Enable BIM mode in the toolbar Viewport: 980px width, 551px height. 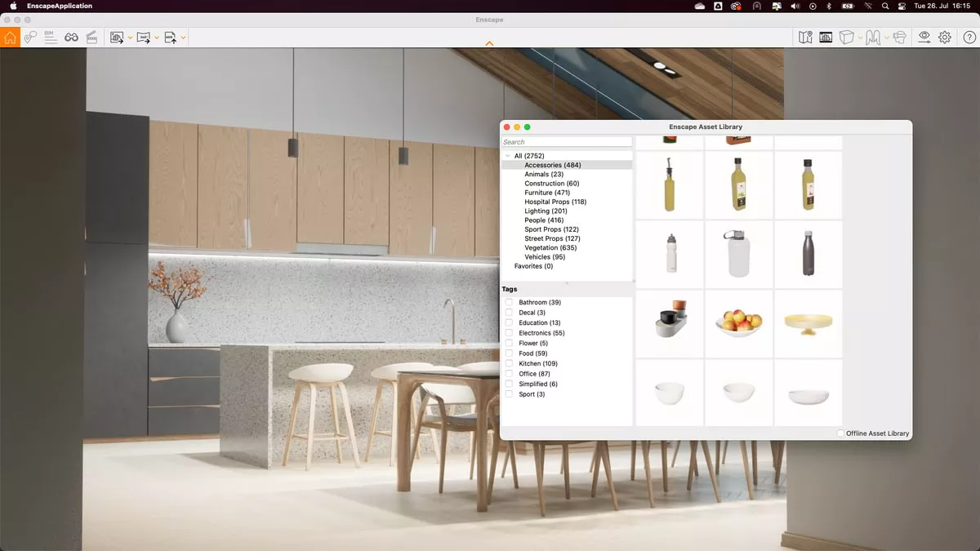point(51,37)
